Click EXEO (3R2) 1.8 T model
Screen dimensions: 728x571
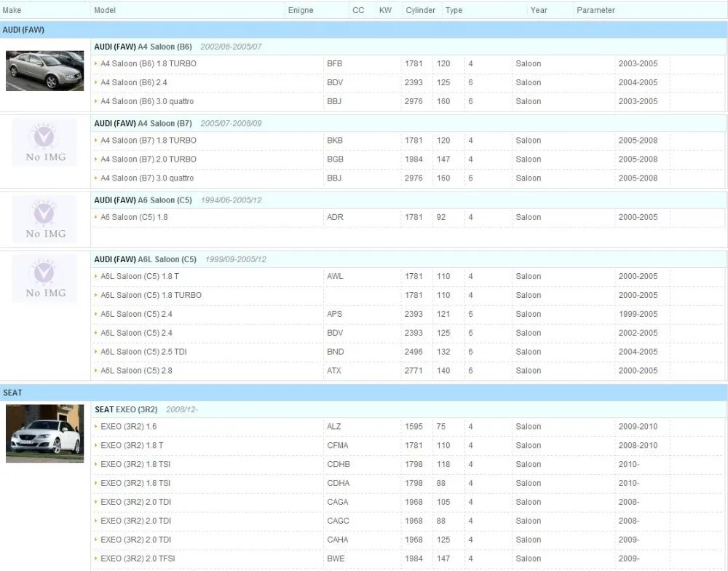(132, 445)
